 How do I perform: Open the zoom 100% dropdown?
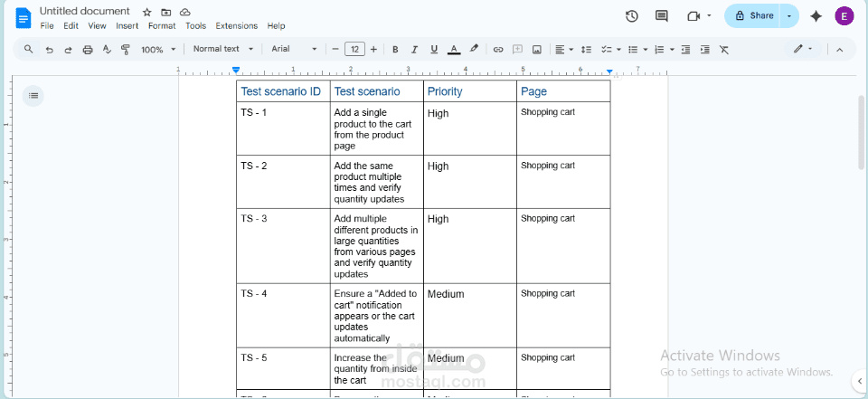tap(158, 50)
